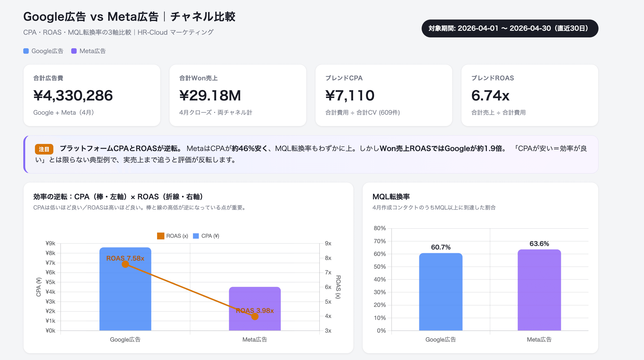Click the blue Google広告 legend swatch at top
The height and width of the screenshot is (360, 644).
point(26,51)
